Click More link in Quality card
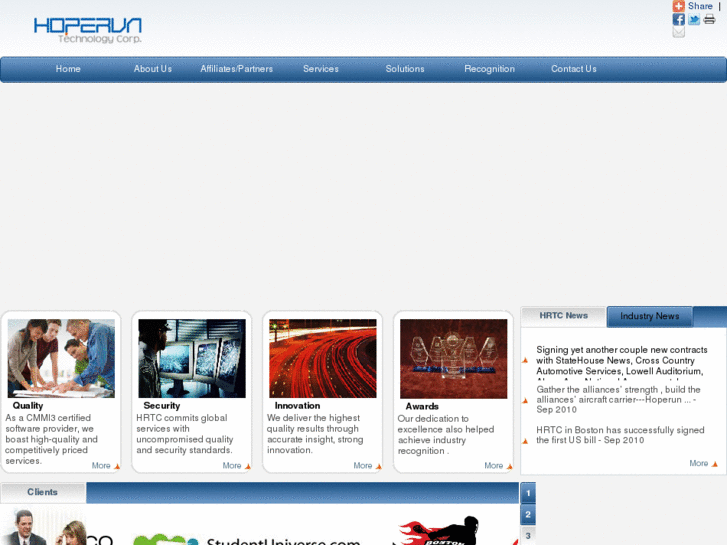This screenshot has width=727, height=545. pyautogui.click(x=101, y=466)
